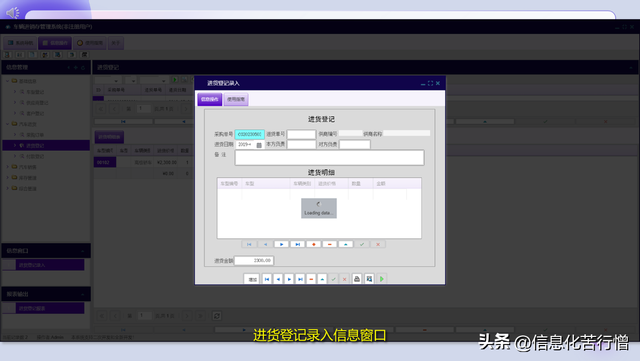Screen dimensions: 640x361
Task: Click the 备注 remarks text area
Action: point(329,158)
